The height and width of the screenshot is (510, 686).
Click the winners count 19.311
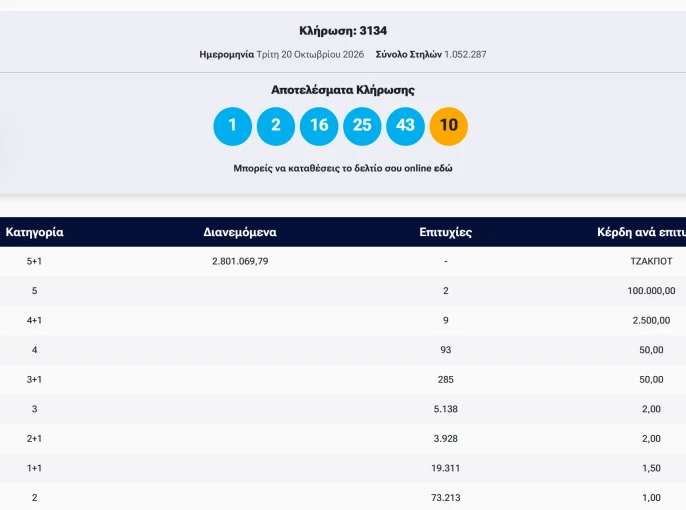(445, 468)
